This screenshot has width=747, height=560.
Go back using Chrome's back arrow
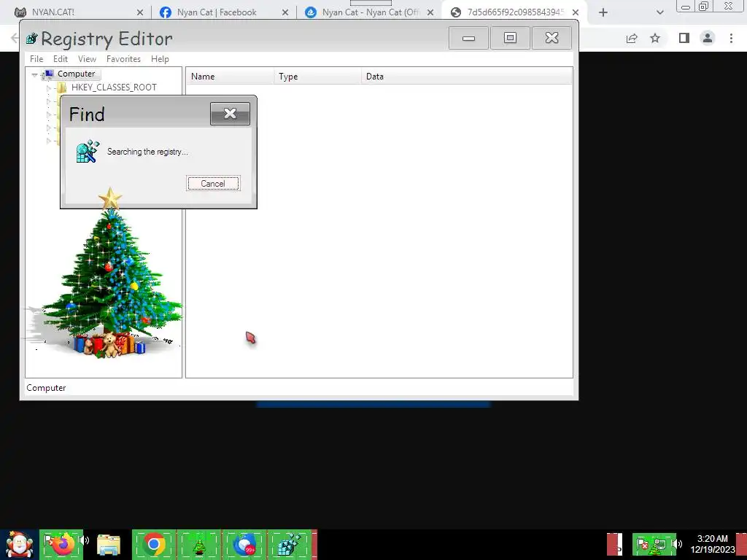[x=15, y=38]
